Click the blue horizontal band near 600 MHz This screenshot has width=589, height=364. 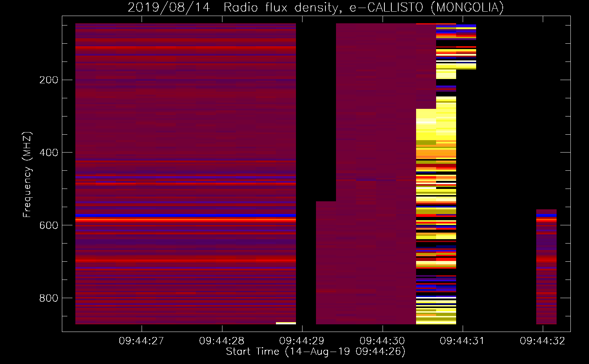pos(186,215)
